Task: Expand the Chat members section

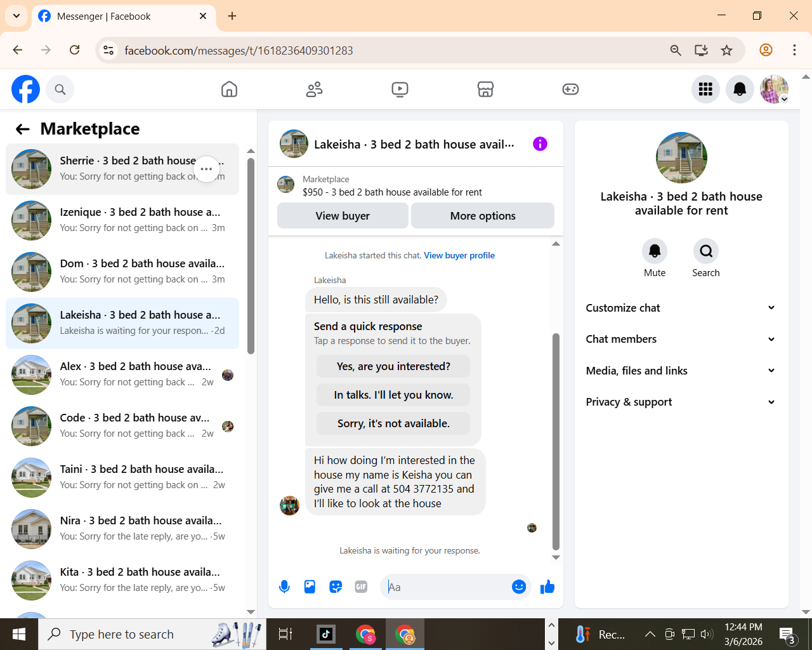Action: coord(681,339)
